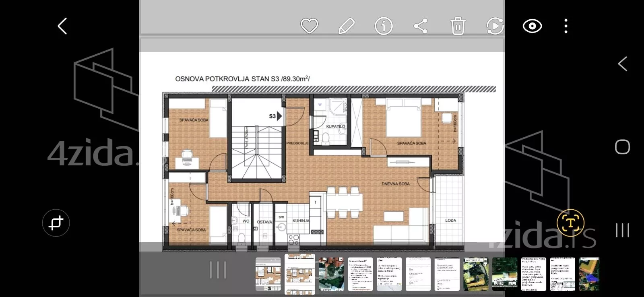Show image details via info icon
This screenshot has width=644, height=297.
[383, 26]
